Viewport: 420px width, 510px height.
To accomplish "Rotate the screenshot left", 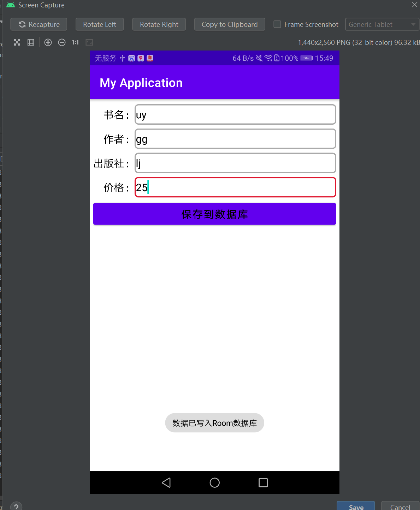I will [x=100, y=24].
